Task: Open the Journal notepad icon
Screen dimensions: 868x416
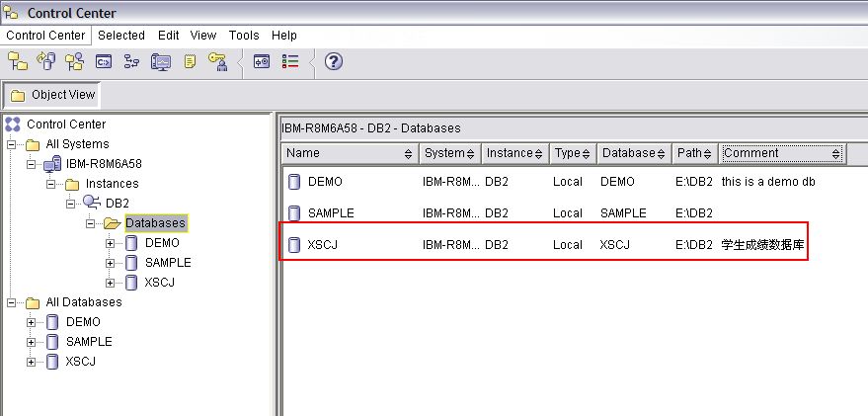Action: point(190,61)
